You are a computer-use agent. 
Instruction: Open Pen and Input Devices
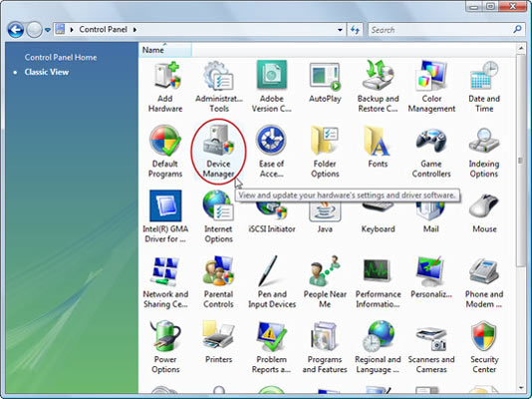pos(272,282)
